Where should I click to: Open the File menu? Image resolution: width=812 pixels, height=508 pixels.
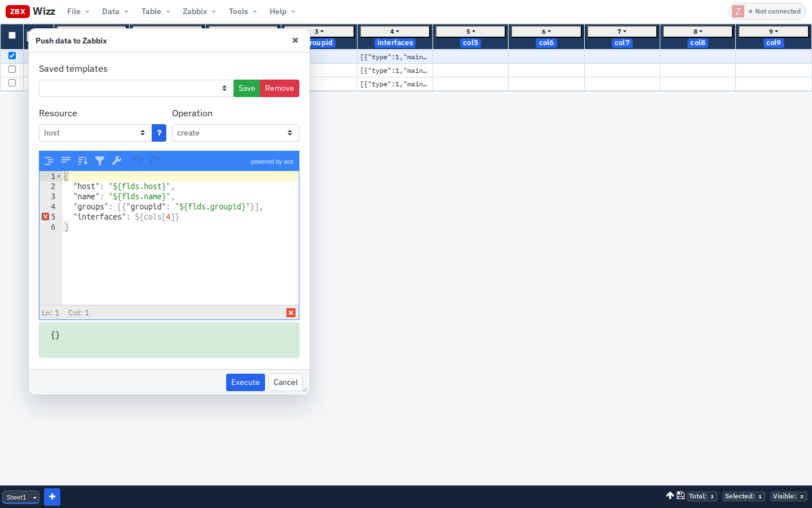(x=78, y=11)
